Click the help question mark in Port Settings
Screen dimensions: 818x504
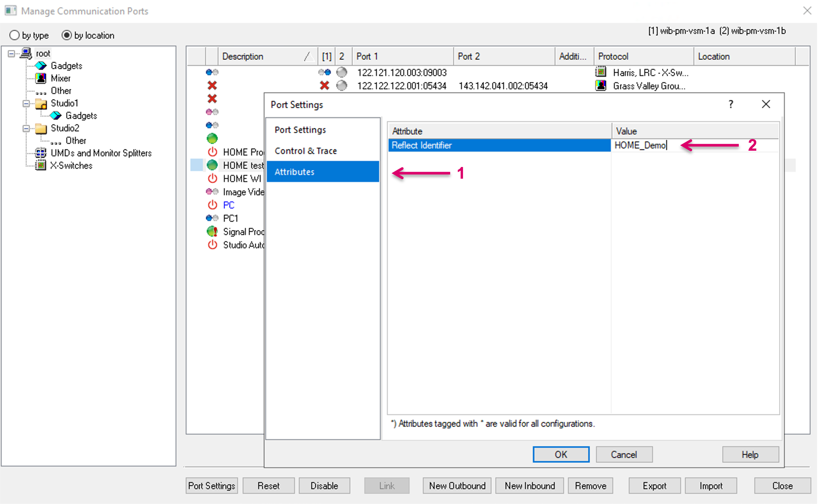point(731,104)
